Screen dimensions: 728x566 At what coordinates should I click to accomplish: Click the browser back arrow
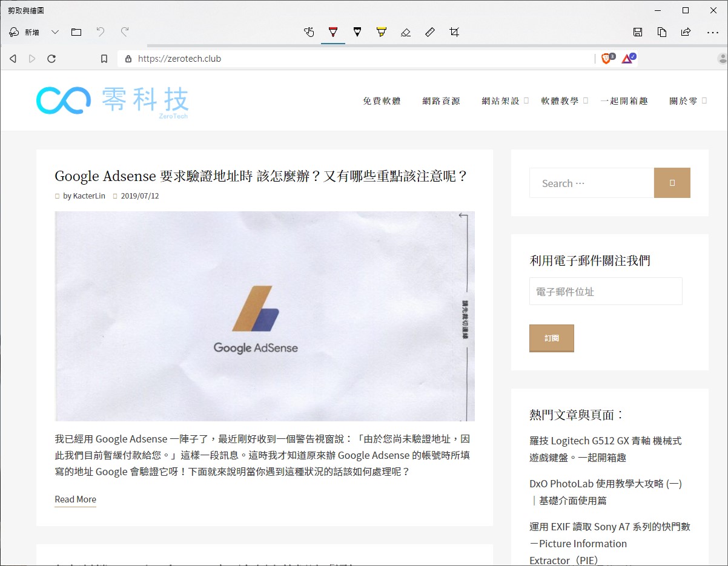(x=13, y=59)
